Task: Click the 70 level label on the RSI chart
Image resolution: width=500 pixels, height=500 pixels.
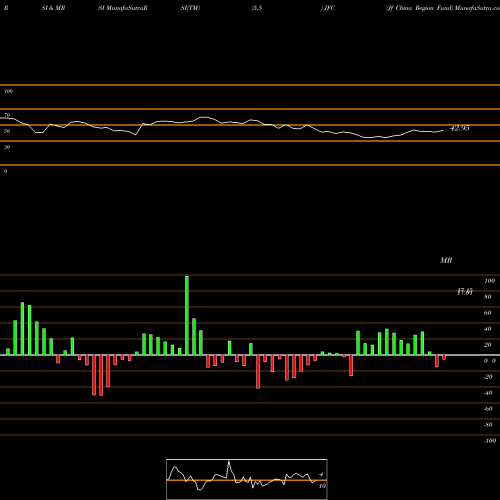Action: (7, 115)
